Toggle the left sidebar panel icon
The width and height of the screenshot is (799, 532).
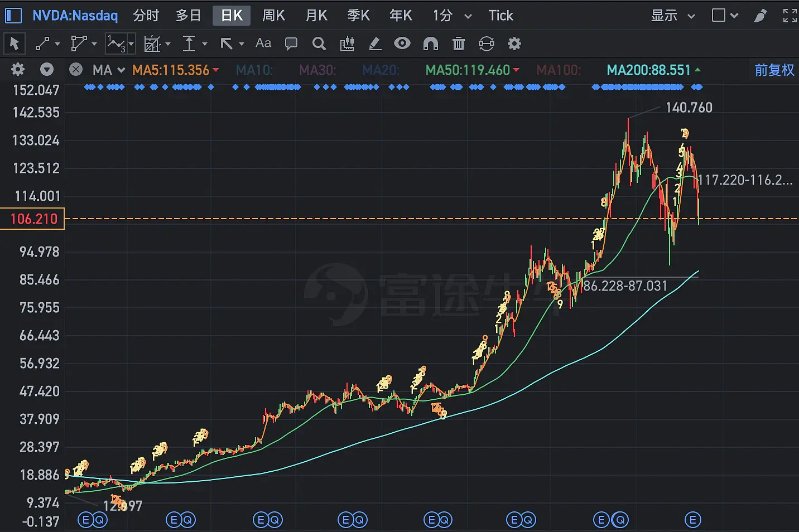click(13, 16)
